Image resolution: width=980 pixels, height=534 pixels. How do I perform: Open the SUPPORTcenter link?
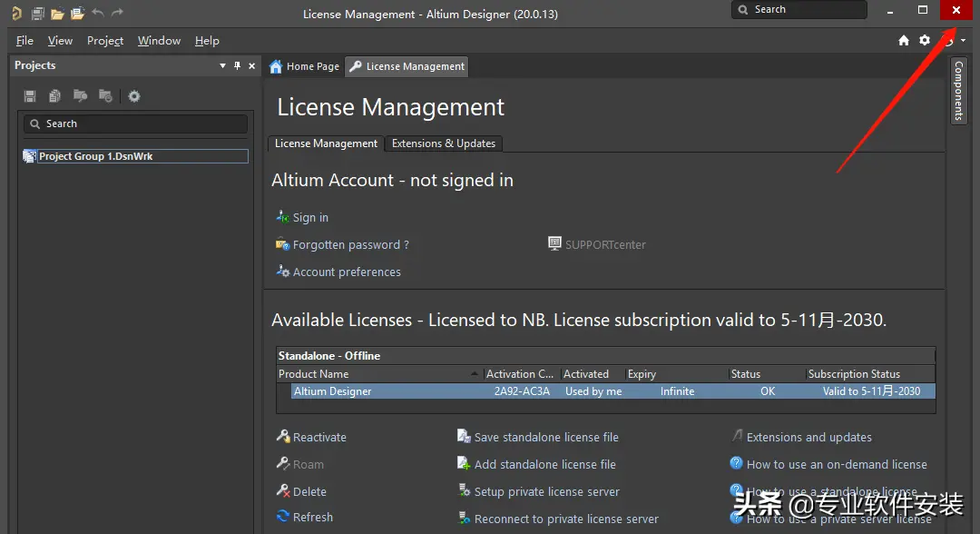pos(604,244)
